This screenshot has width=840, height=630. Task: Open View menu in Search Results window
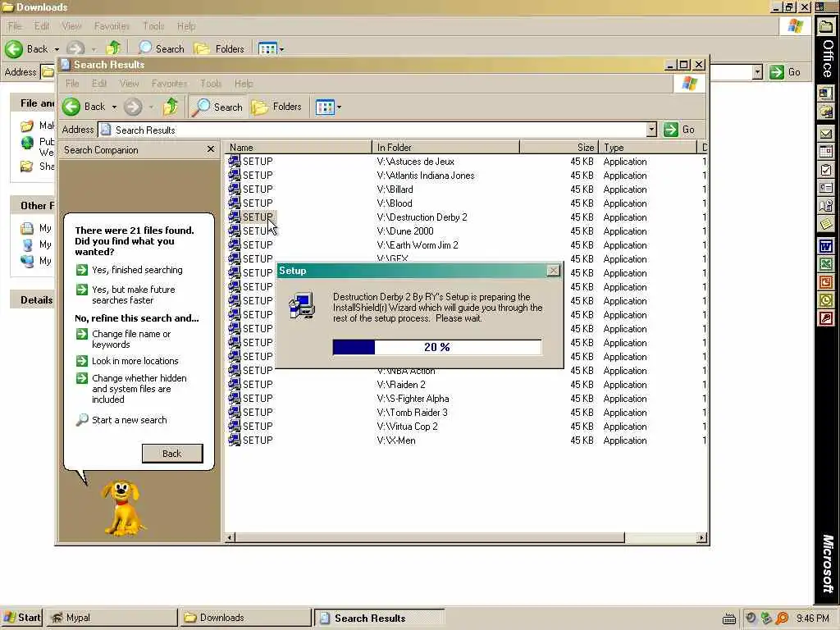pyautogui.click(x=129, y=84)
